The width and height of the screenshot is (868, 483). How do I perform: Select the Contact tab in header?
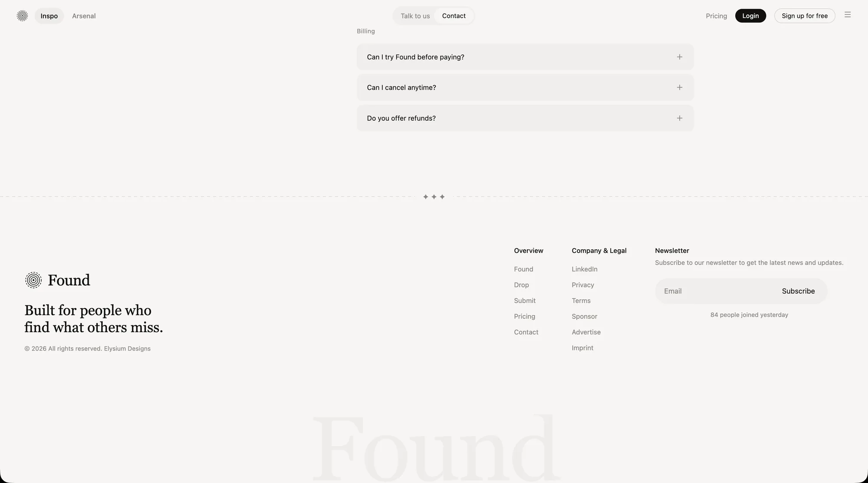point(454,16)
